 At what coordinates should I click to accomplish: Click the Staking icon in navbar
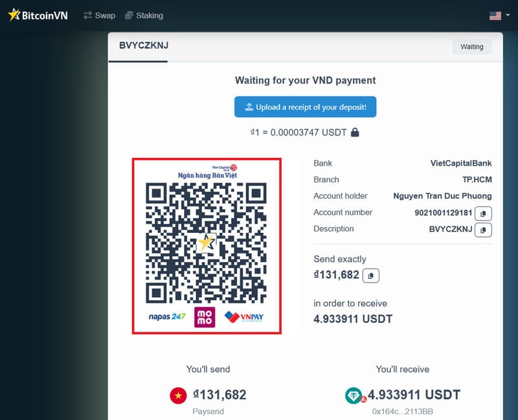point(129,15)
